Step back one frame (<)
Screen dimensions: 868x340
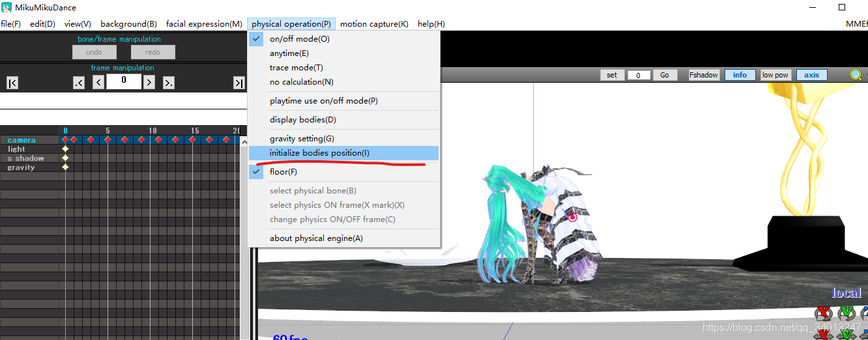tap(98, 82)
